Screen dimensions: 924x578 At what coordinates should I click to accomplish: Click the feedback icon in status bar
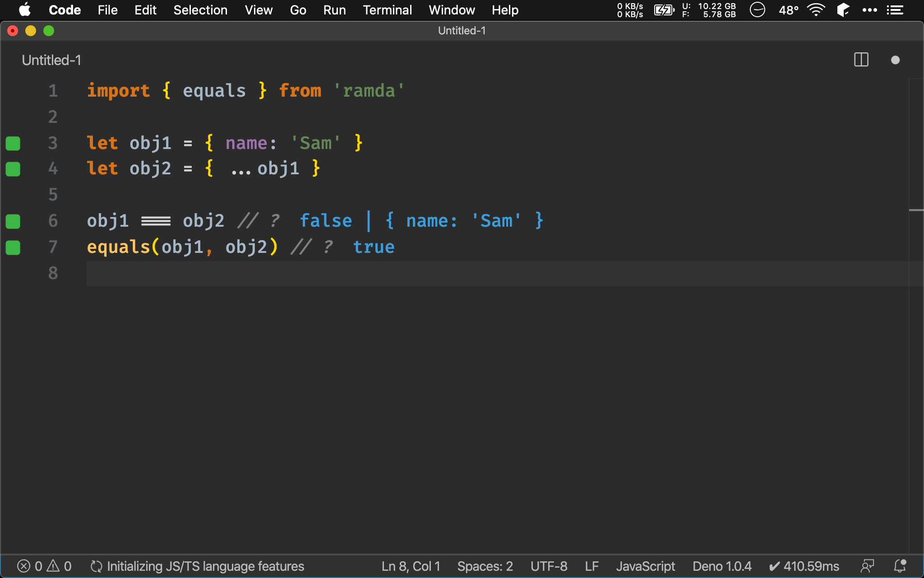click(867, 566)
